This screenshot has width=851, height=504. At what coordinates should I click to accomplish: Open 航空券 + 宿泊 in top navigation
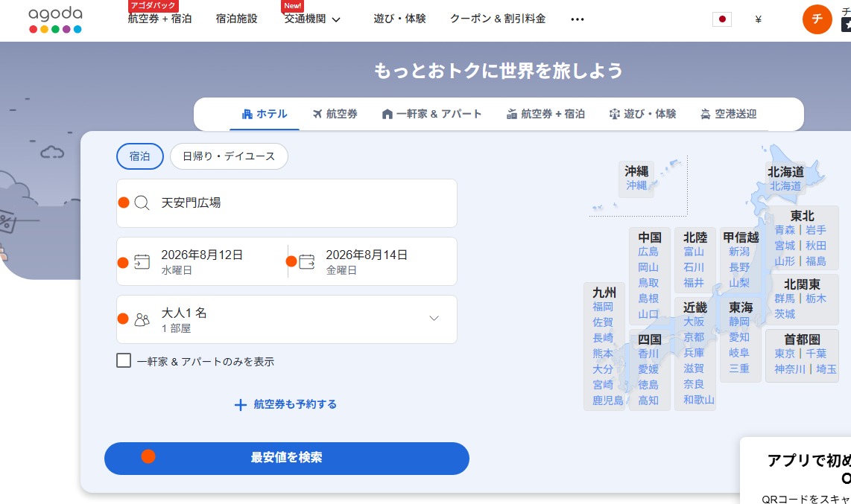click(x=159, y=19)
